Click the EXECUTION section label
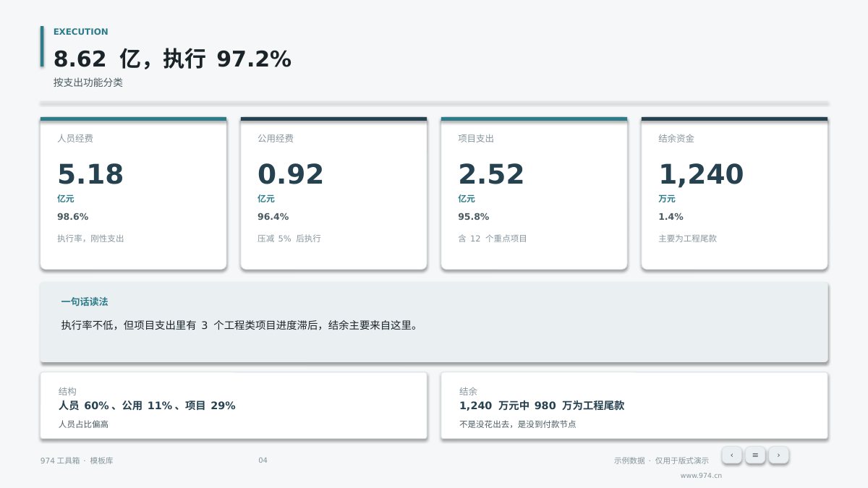The height and width of the screenshot is (488, 868). tap(81, 32)
